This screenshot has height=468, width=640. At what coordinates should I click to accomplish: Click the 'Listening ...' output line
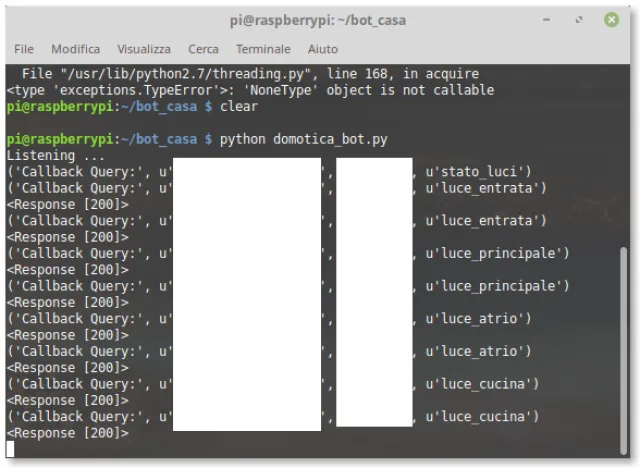(55, 155)
